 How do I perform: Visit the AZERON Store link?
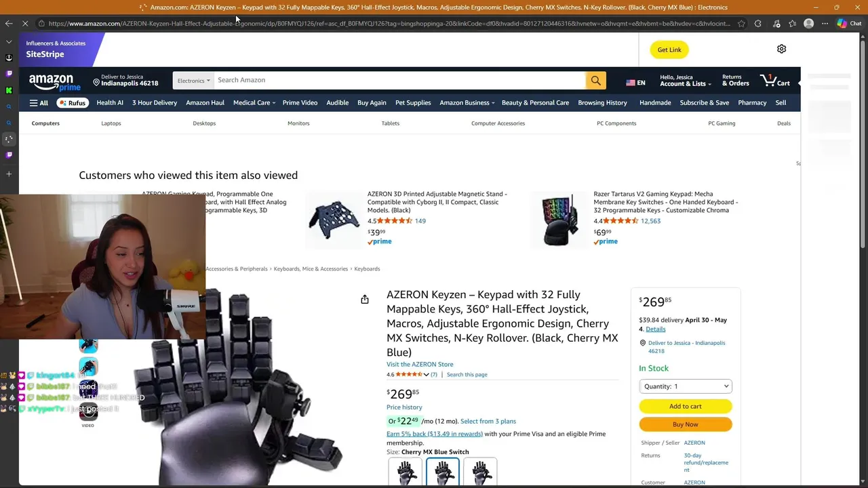coord(420,365)
